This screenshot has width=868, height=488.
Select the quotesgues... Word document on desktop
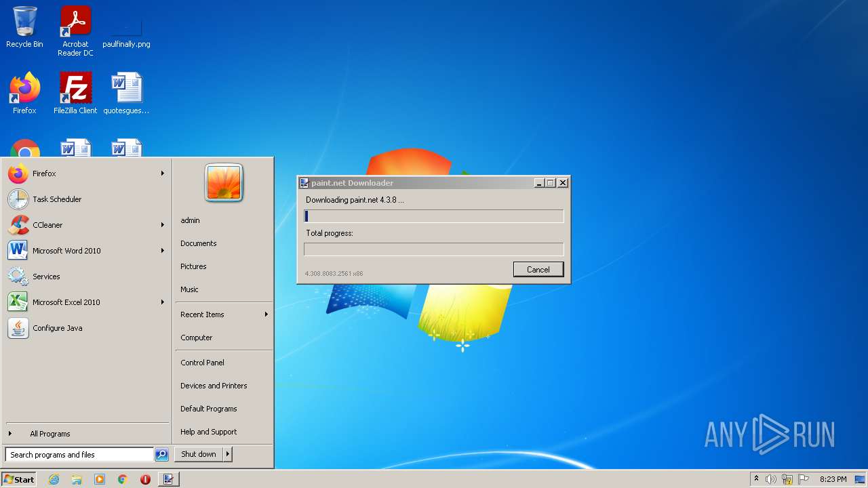click(x=126, y=94)
